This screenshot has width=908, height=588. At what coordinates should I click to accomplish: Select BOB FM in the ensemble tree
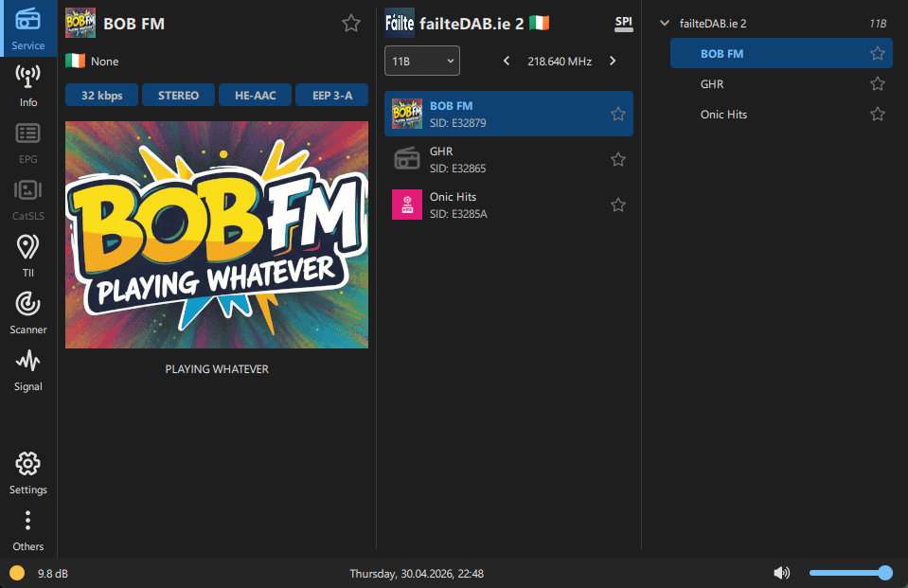click(781, 53)
